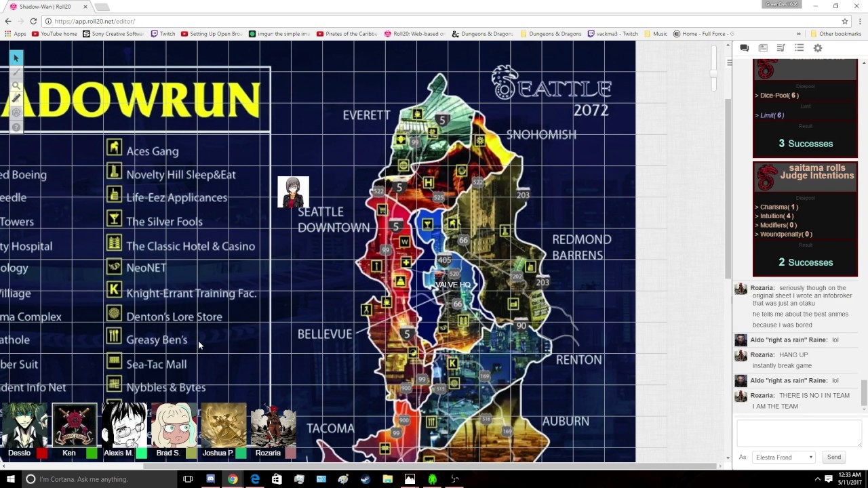
Task: Click the chat message input box
Action: (x=799, y=432)
